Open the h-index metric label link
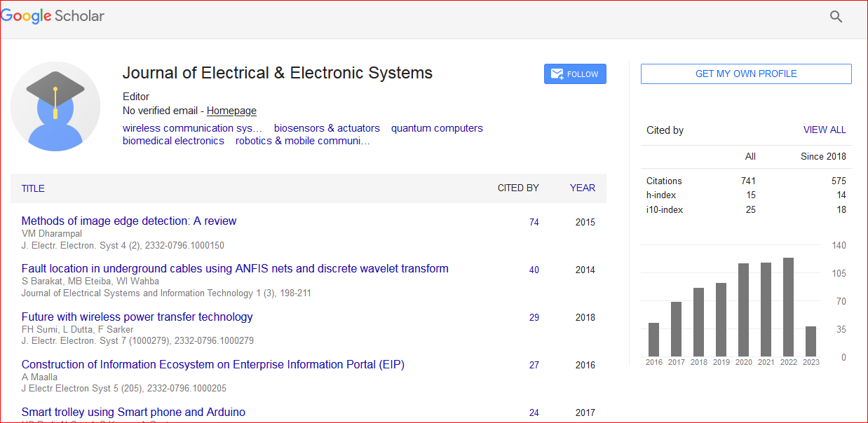 click(661, 195)
